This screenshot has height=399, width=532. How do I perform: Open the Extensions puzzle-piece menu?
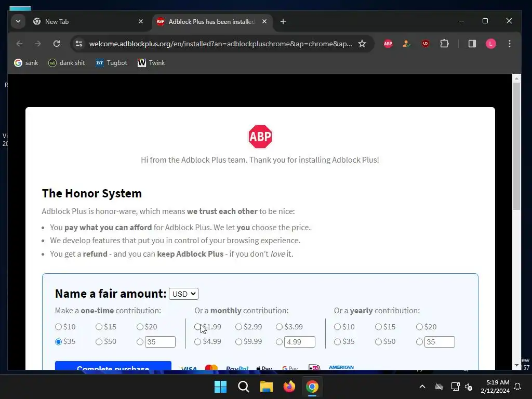pyautogui.click(x=444, y=44)
